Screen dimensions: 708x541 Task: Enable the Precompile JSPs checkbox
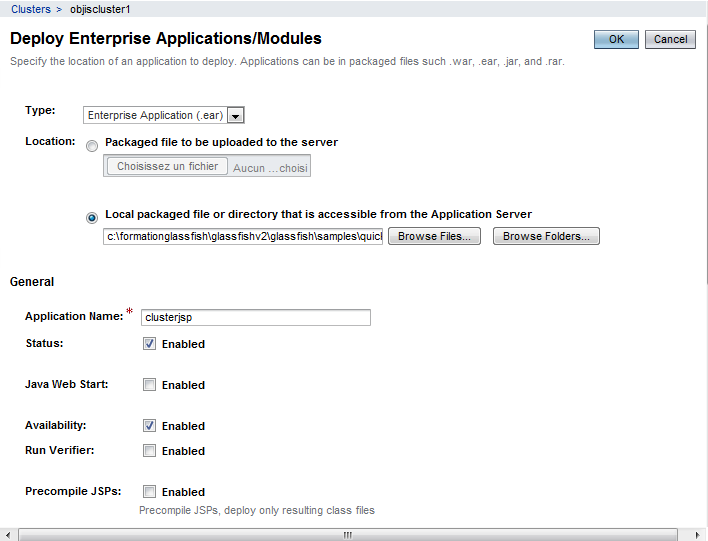(x=149, y=491)
